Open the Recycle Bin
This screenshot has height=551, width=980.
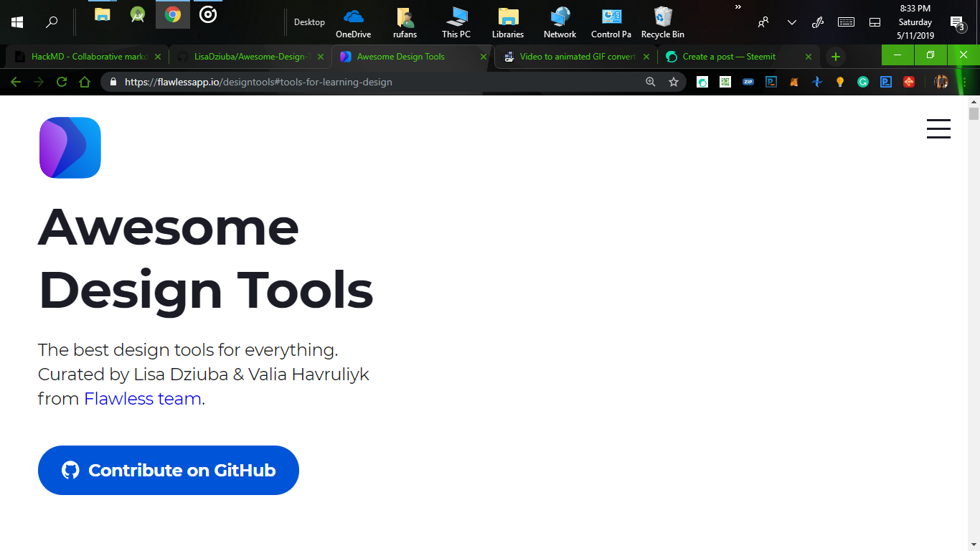coord(663,22)
